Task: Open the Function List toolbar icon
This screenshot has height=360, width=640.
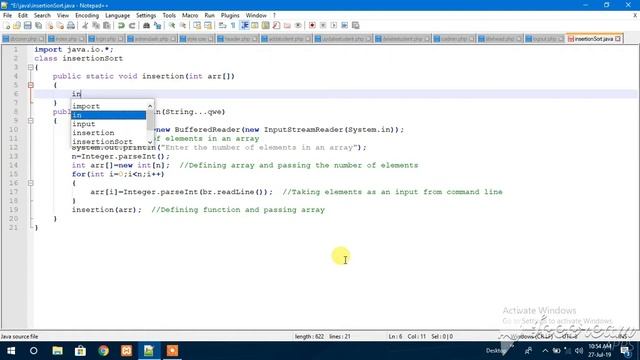Action: (277, 25)
